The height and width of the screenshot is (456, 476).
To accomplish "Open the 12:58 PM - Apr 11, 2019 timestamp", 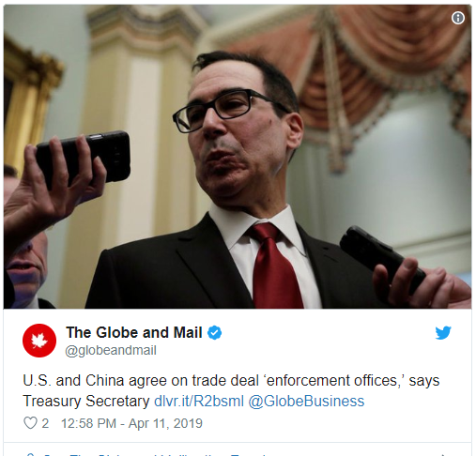I will (x=131, y=423).
